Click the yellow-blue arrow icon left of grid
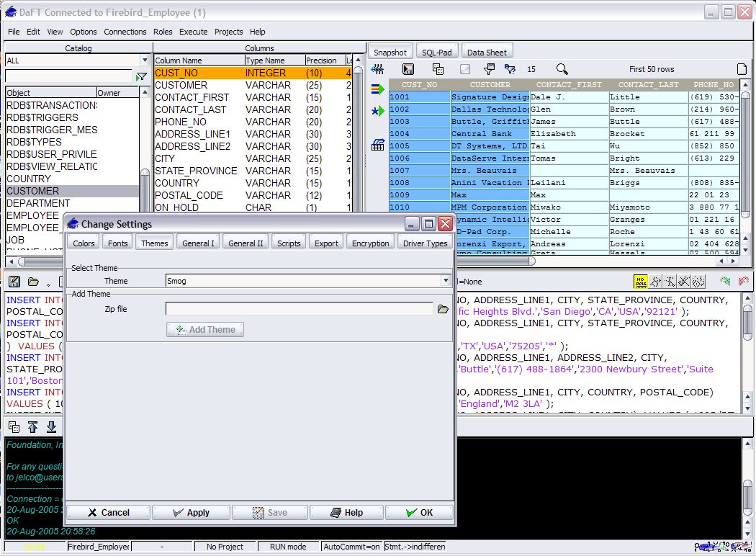Viewport: 756px width, 556px height. [377, 89]
